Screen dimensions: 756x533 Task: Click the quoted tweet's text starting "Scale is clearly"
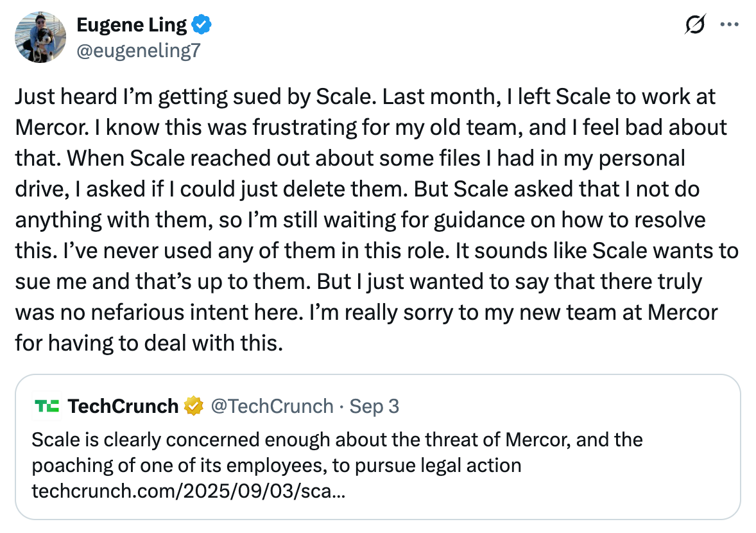336,440
